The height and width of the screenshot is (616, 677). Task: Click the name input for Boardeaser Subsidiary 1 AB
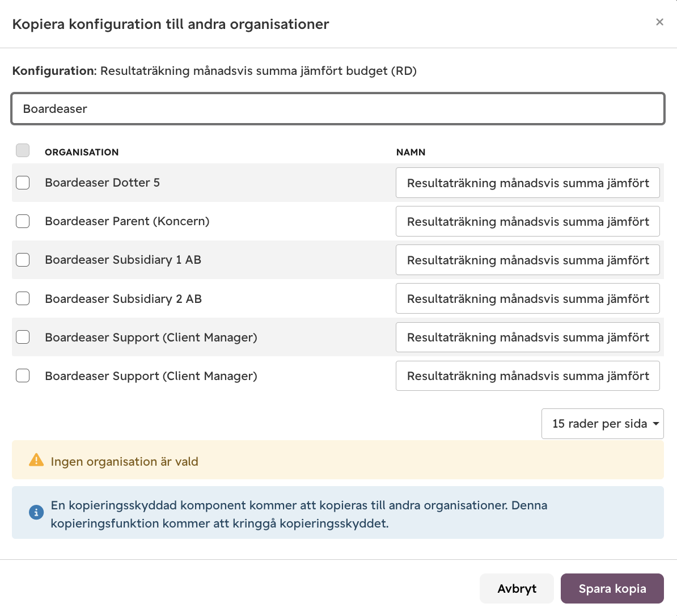[528, 260]
